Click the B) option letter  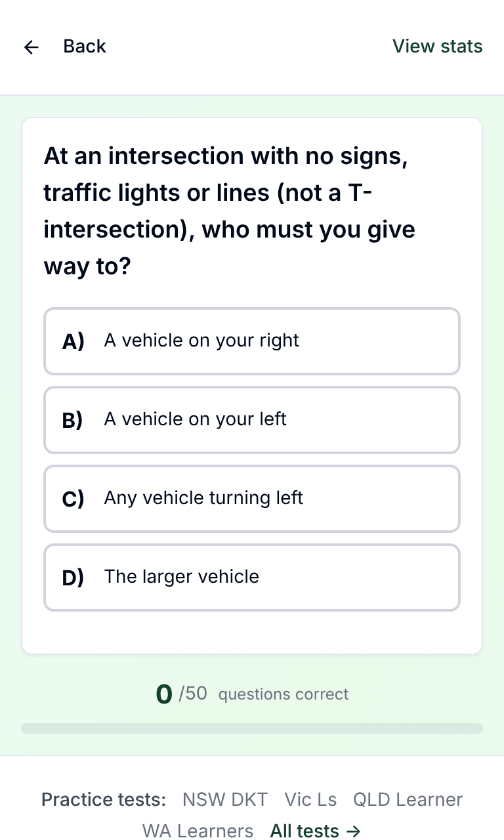click(73, 420)
